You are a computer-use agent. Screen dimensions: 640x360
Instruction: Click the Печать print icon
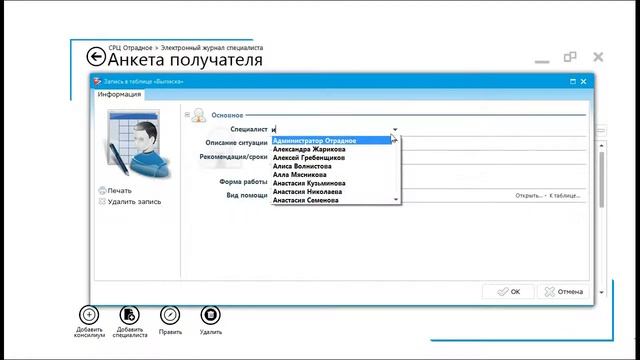point(102,191)
